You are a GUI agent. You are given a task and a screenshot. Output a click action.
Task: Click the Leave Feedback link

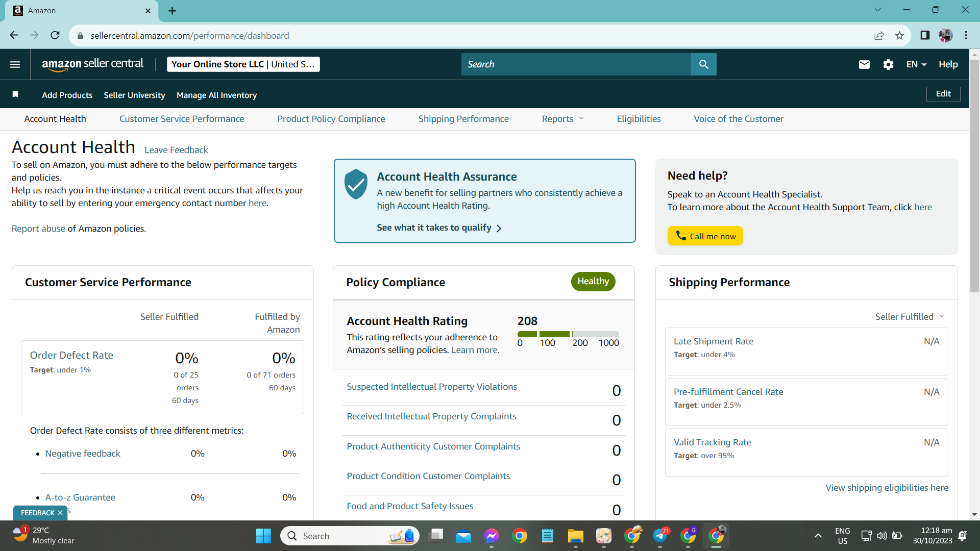(176, 150)
